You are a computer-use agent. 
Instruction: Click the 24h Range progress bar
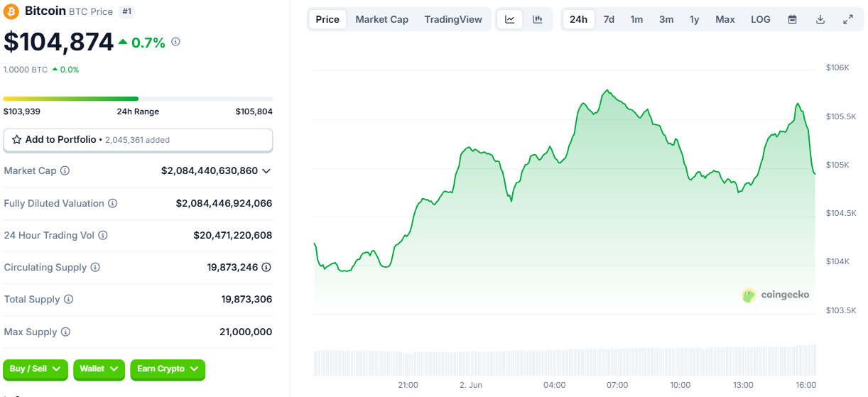click(138, 99)
